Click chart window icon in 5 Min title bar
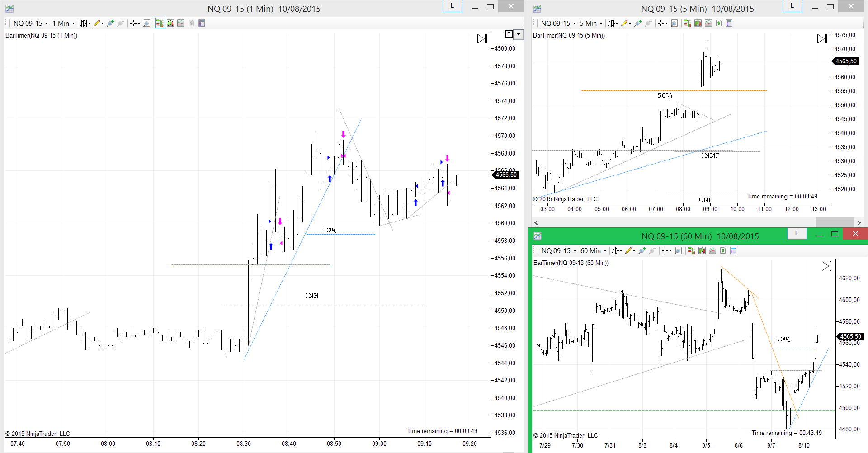 tap(537, 9)
